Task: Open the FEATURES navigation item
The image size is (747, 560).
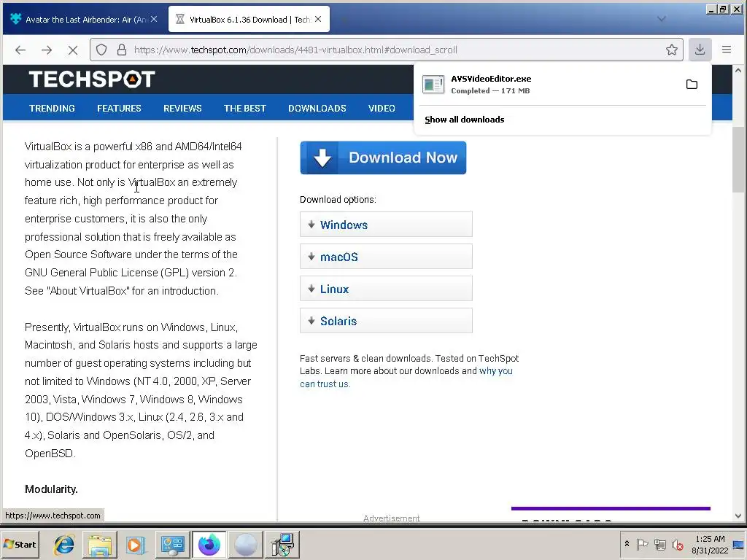Action: pos(119,108)
